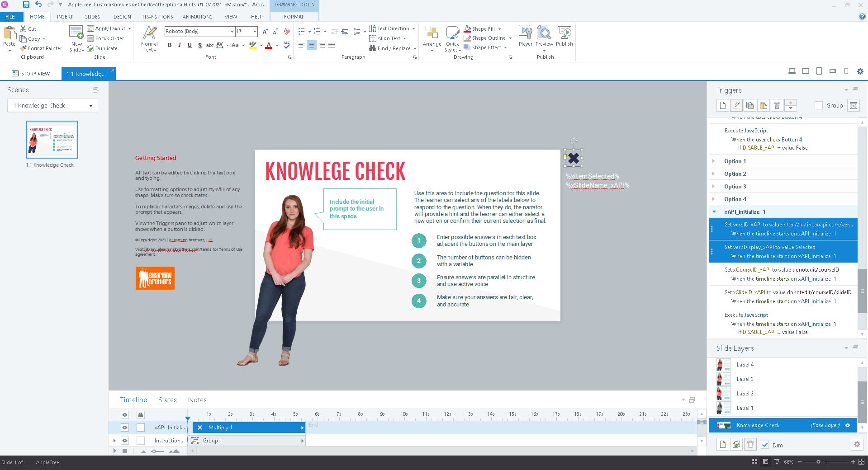The height and width of the screenshot is (470, 868).
Task: Expand the Option 1 trigger group
Action: [714, 161]
